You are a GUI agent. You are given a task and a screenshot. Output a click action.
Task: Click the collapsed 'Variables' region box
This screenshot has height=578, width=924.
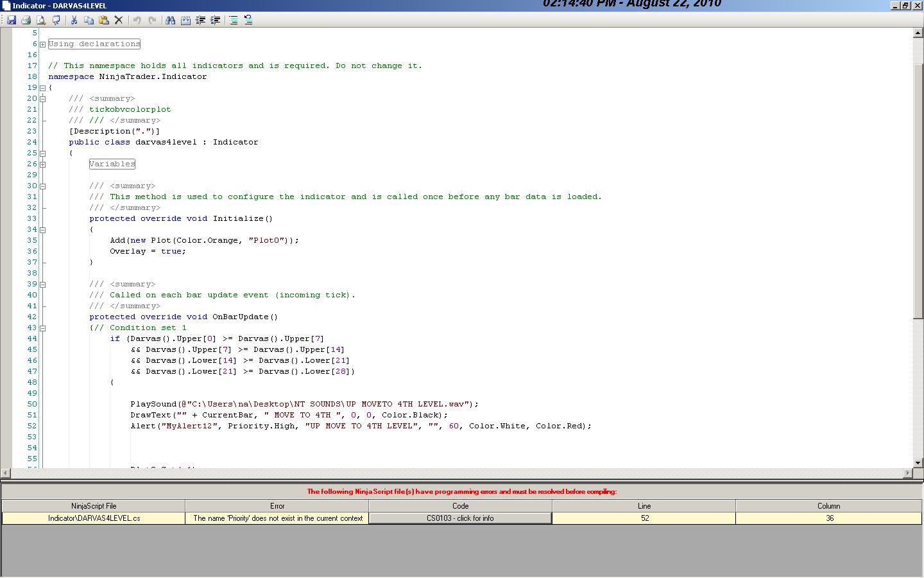[112, 164]
